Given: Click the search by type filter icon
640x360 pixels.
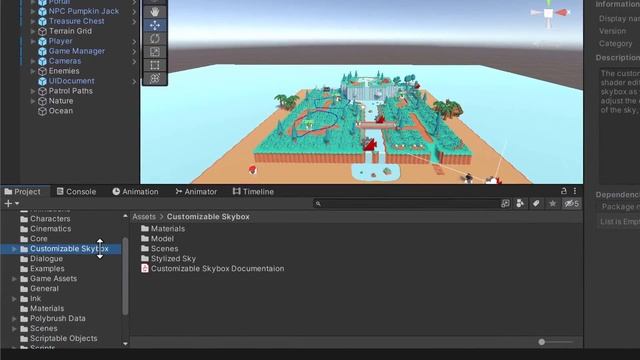Looking at the screenshot, I should pos(520,203).
